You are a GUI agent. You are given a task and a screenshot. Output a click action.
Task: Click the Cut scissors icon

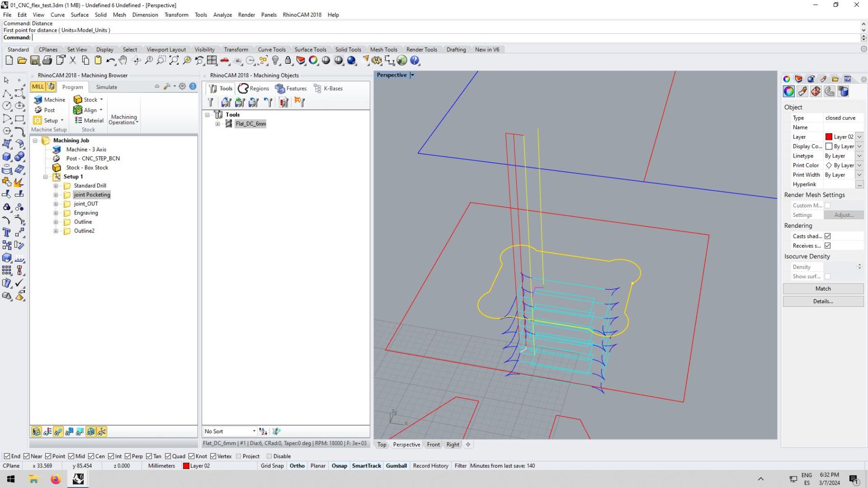[73, 60]
